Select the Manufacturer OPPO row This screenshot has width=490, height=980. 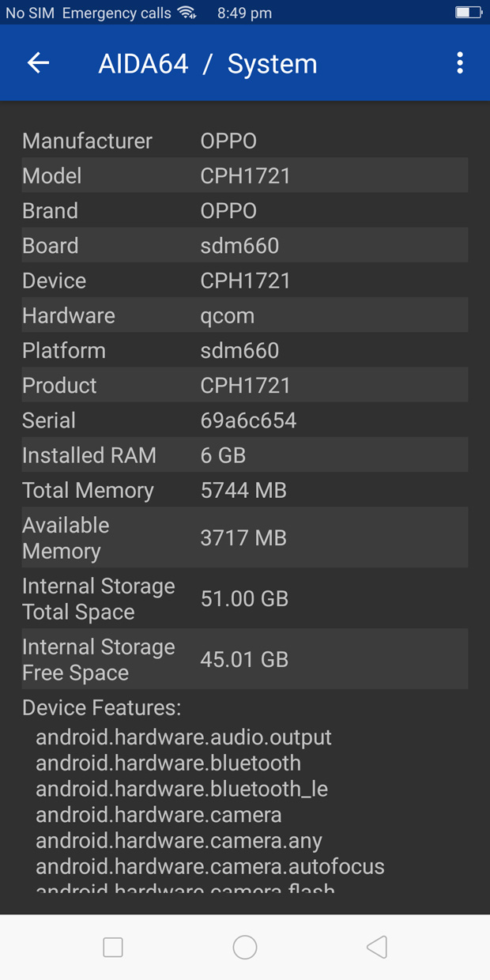(245, 141)
